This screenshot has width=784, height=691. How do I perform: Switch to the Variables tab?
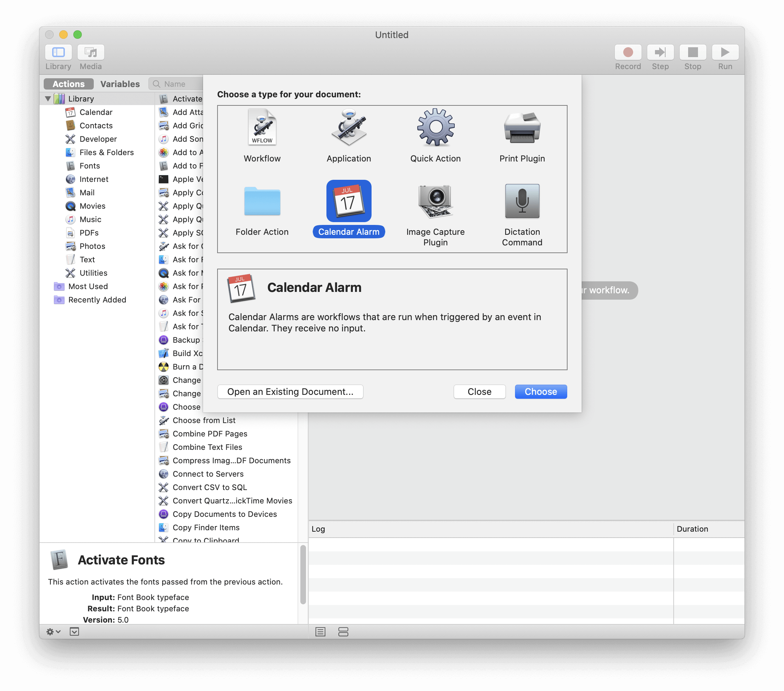point(120,84)
